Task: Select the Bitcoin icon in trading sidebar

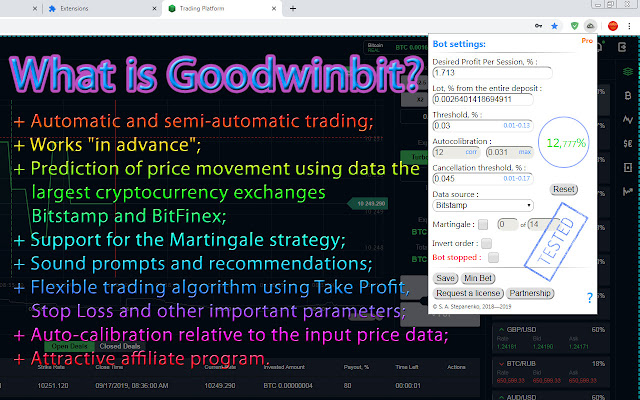Action: pyautogui.click(x=628, y=96)
